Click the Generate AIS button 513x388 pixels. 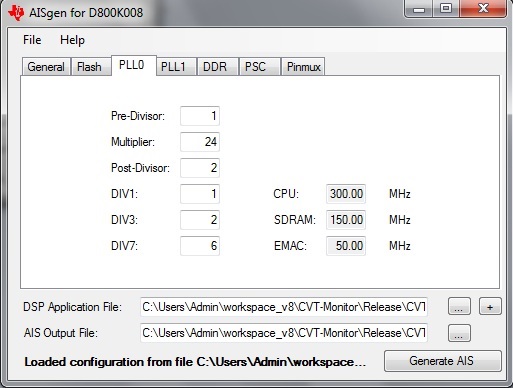pyautogui.click(x=443, y=361)
